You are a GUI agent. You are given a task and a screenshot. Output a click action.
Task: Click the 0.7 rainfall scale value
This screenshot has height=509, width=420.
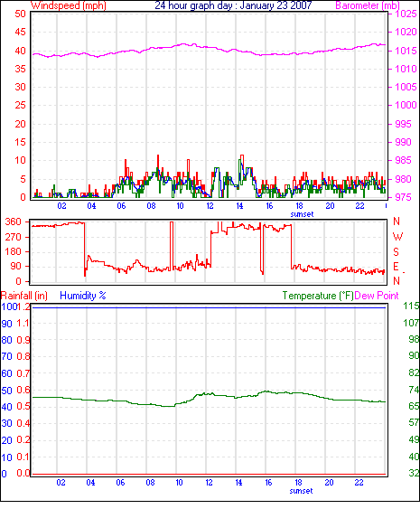(x=23, y=373)
